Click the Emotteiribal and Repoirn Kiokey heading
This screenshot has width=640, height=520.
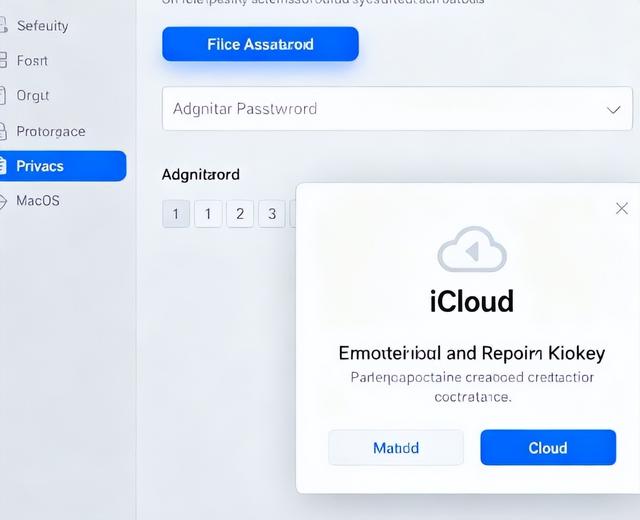click(x=472, y=353)
